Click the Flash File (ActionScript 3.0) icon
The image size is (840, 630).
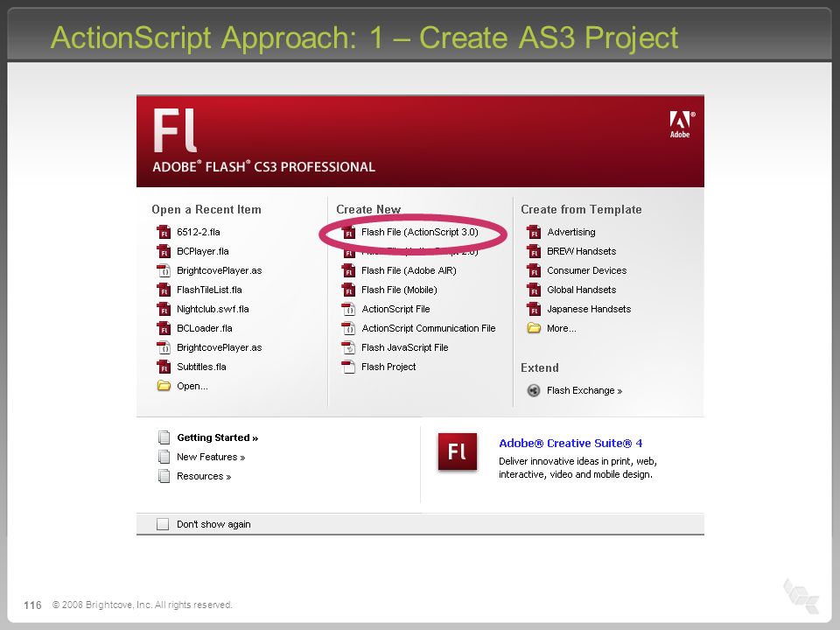coord(348,232)
